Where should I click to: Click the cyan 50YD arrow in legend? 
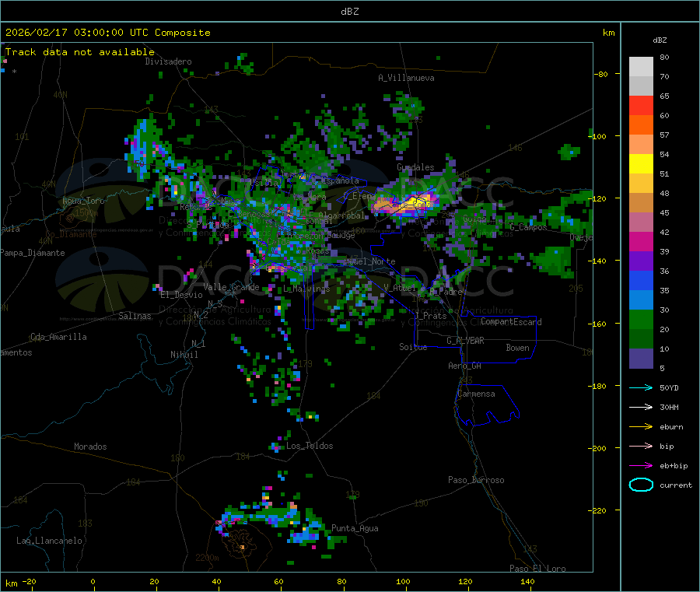coord(641,387)
